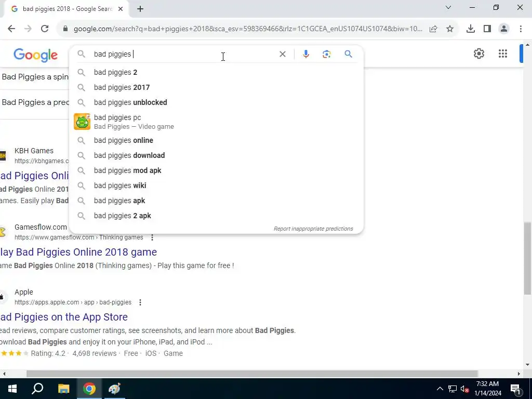Close the bad piggies 2018 tab
The height and width of the screenshot is (399, 532).
coord(121,9)
